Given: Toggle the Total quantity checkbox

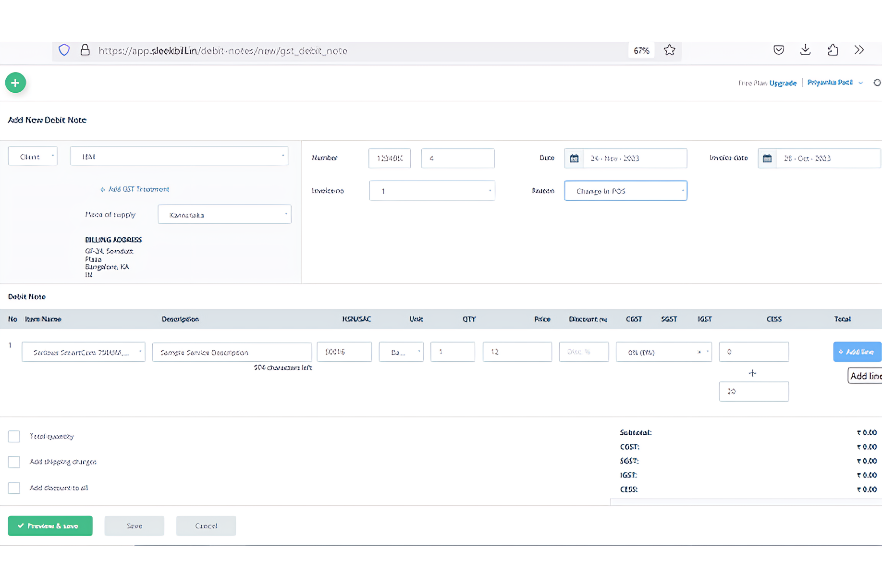Looking at the screenshot, I should pyautogui.click(x=14, y=436).
